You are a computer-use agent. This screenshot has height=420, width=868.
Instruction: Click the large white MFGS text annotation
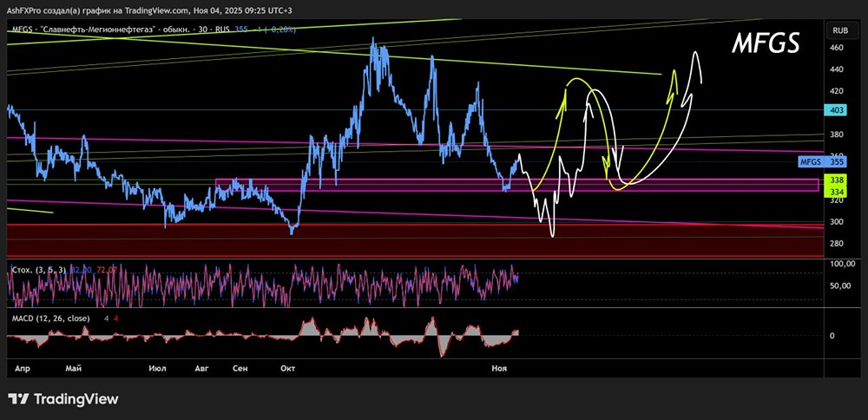766,43
